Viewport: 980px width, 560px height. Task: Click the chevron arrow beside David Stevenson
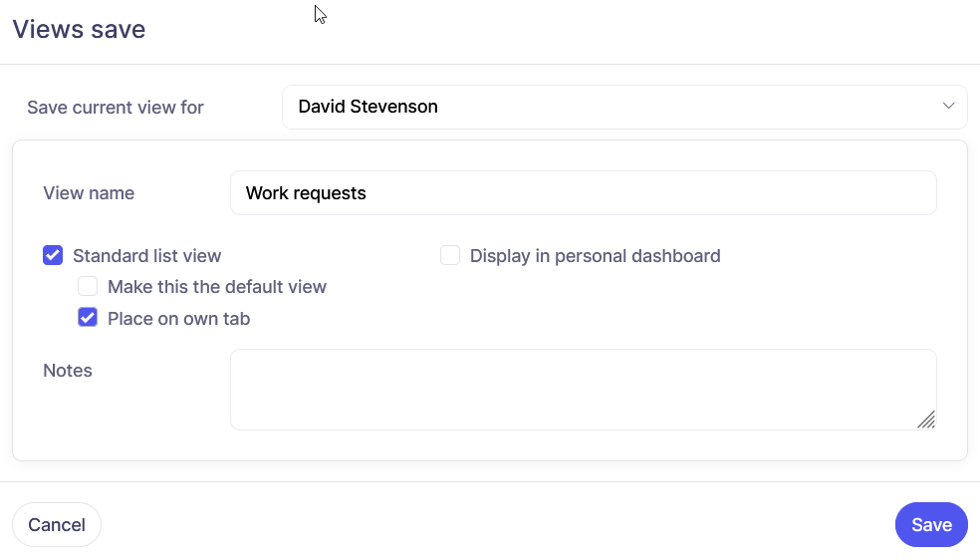tap(948, 107)
